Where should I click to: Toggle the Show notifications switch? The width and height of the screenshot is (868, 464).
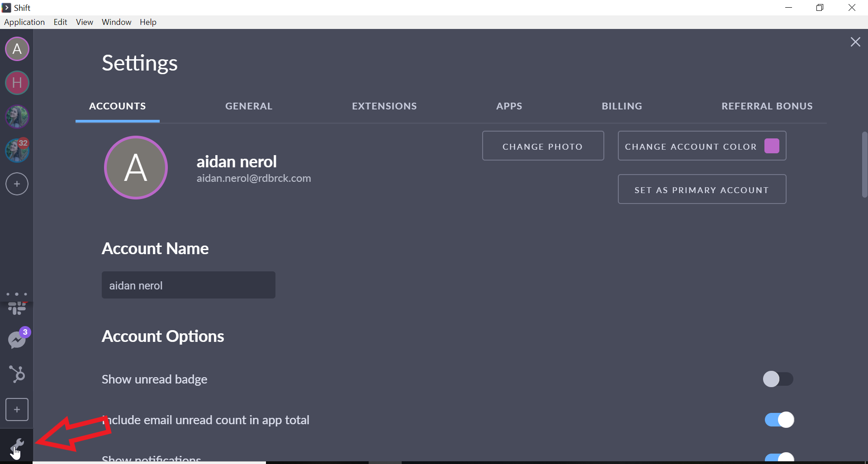click(779, 458)
